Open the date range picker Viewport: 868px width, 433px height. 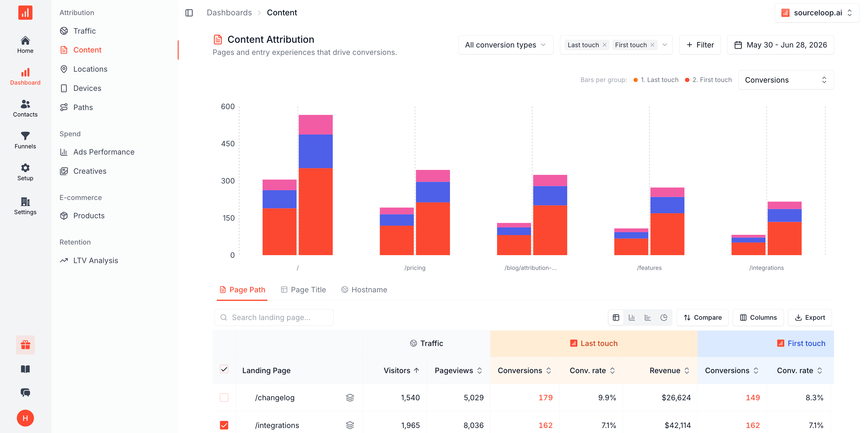coord(780,45)
